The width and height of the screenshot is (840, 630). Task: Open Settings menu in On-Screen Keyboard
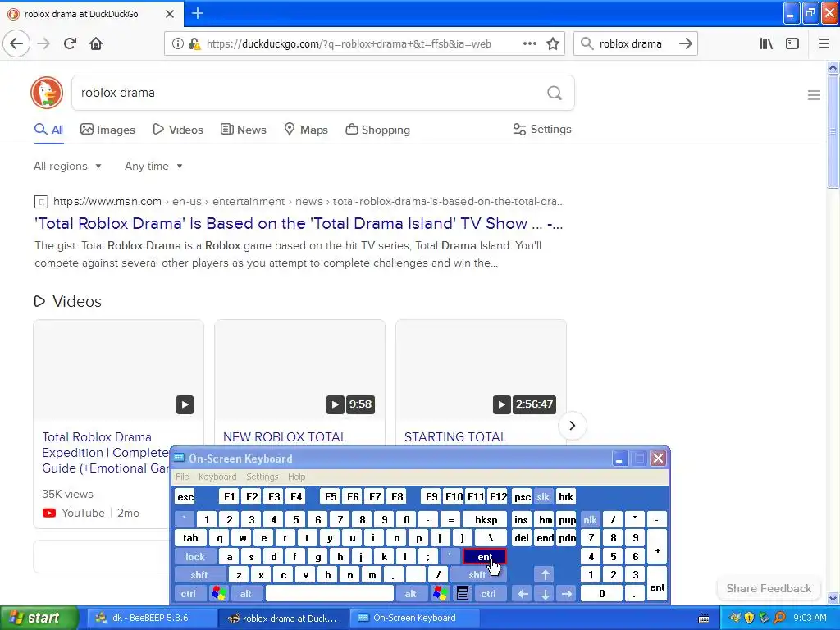(x=262, y=477)
